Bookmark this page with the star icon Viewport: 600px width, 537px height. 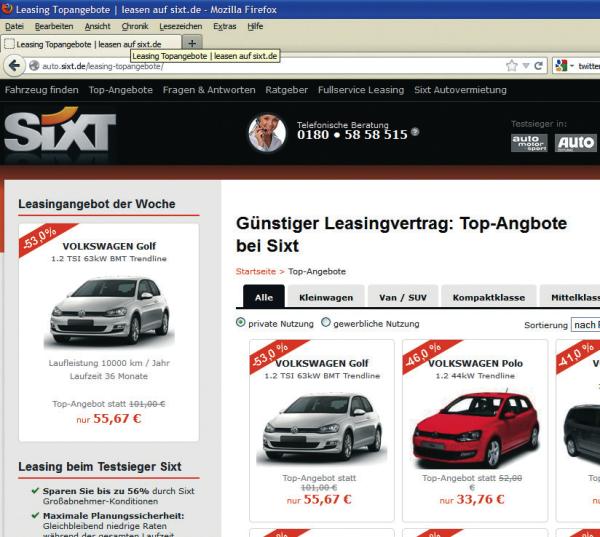click(x=512, y=66)
